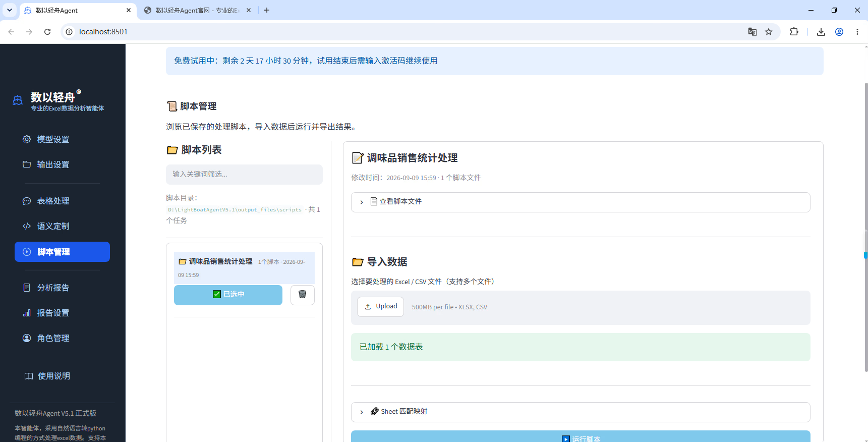Open the browser extensions puzzle icon
868x442 pixels.
pos(794,32)
